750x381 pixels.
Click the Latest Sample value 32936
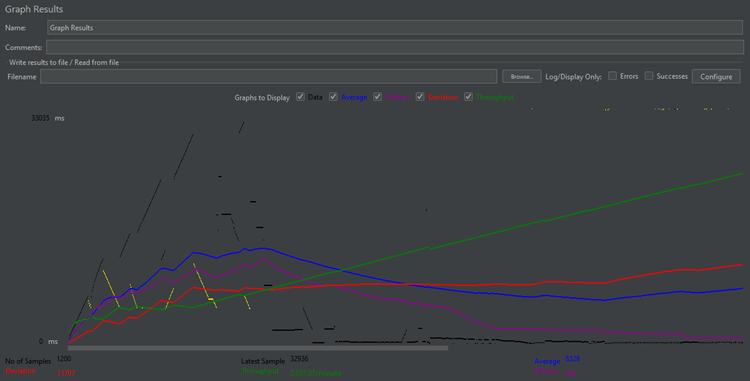click(299, 359)
